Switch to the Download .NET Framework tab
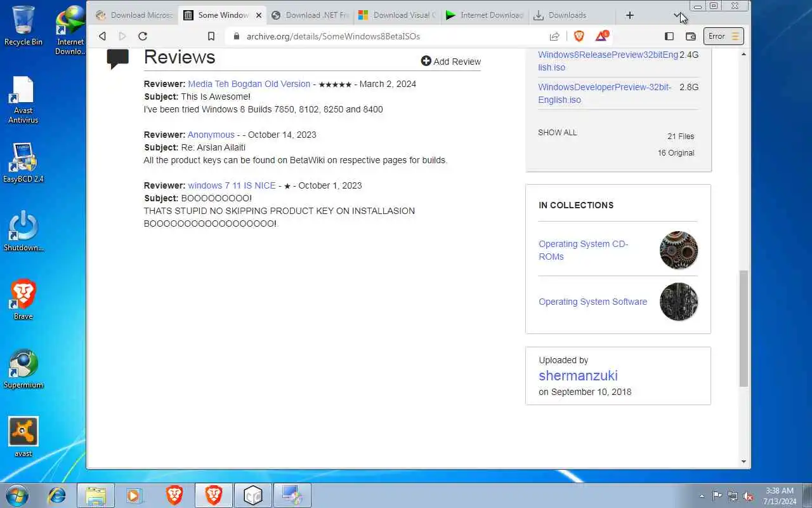This screenshot has height=508, width=812. 310,15
